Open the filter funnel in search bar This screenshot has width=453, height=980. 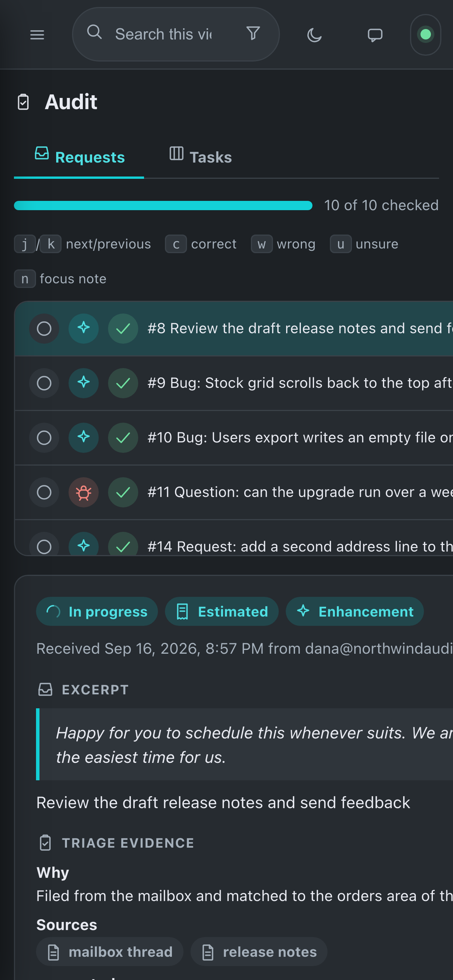click(253, 34)
